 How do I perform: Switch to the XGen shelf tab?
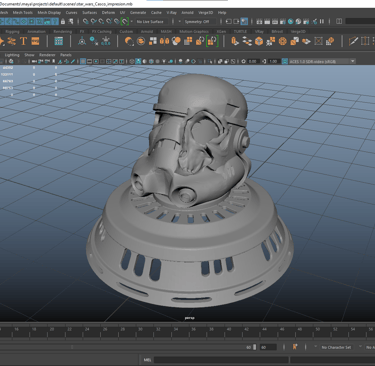click(x=221, y=31)
